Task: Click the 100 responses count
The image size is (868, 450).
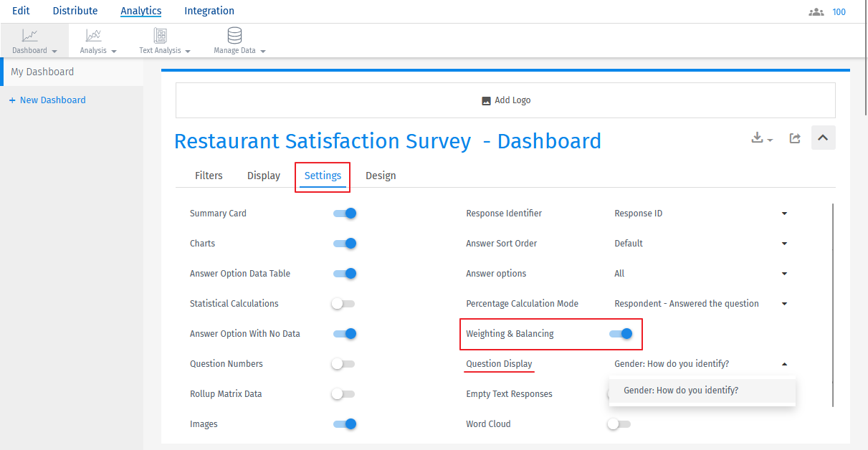Action: 839,11
